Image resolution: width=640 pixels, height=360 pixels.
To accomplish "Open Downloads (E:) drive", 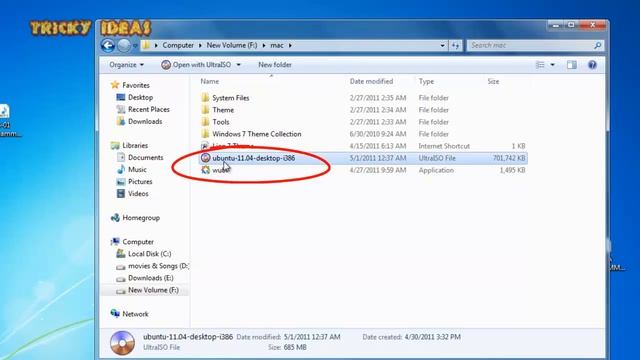I will (x=151, y=278).
